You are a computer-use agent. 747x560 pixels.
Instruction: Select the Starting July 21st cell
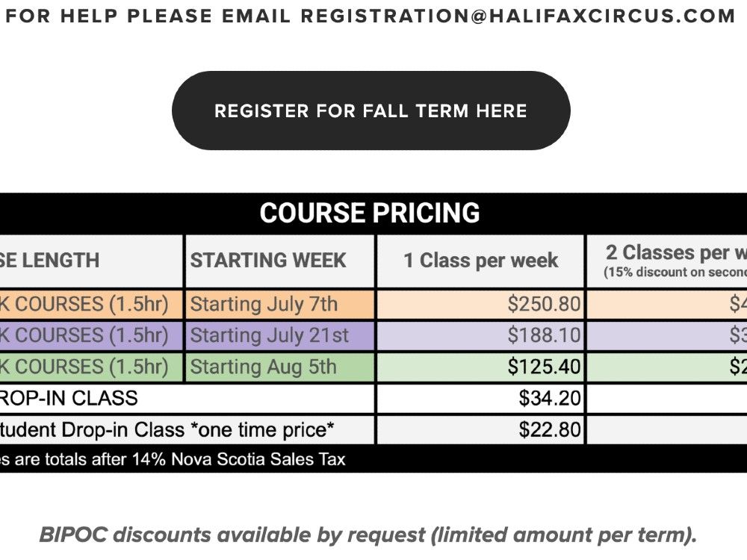point(269,335)
